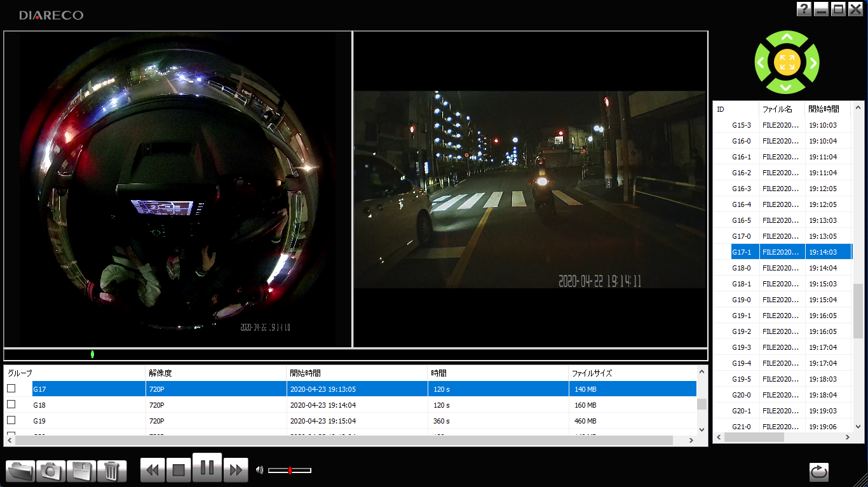Pan view up with green arrow
The width and height of the screenshot is (868, 487).
click(787, 38)
